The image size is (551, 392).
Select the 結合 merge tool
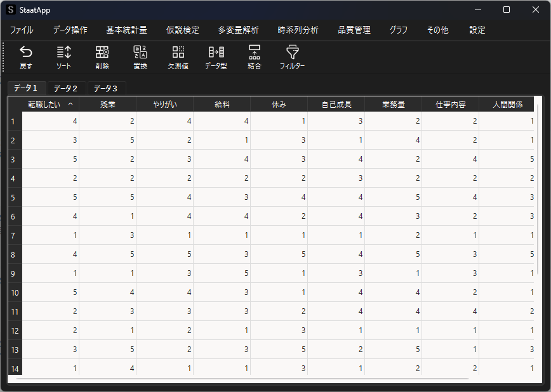pos(255,56)
